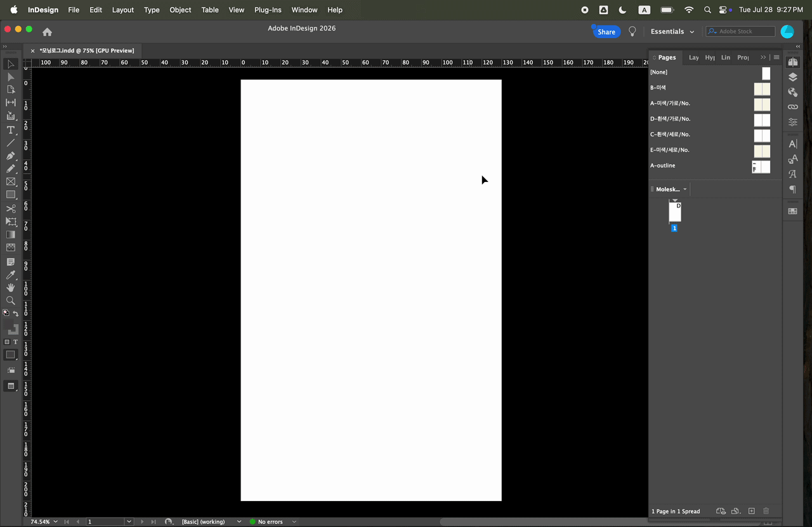The image size is (812, 527).
Task: Open the Object menu
Action: coord(180,10)
